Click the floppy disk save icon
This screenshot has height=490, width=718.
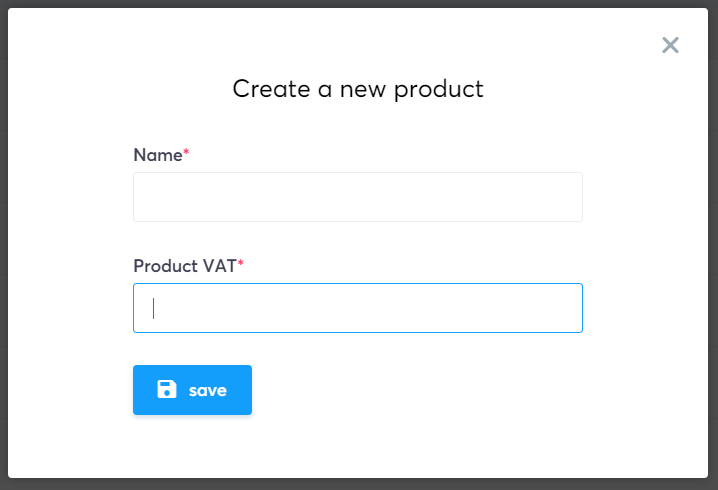coord(167,389)
